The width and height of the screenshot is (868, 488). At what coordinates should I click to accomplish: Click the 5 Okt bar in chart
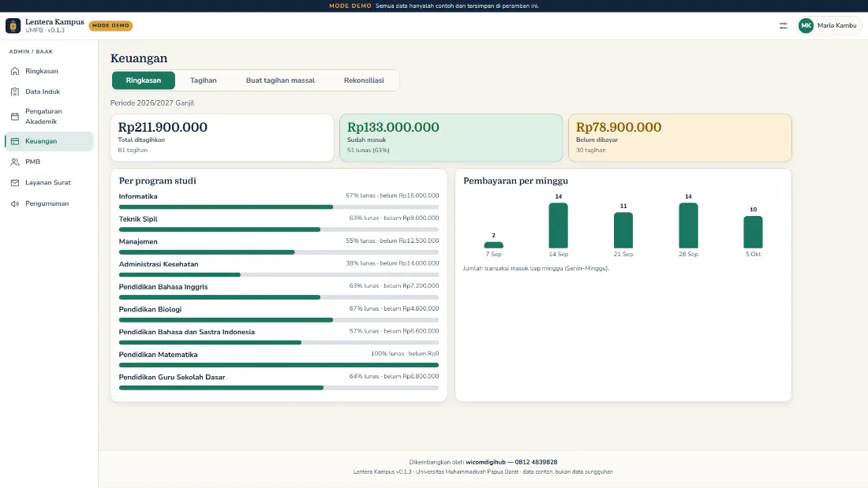(753, 233)
